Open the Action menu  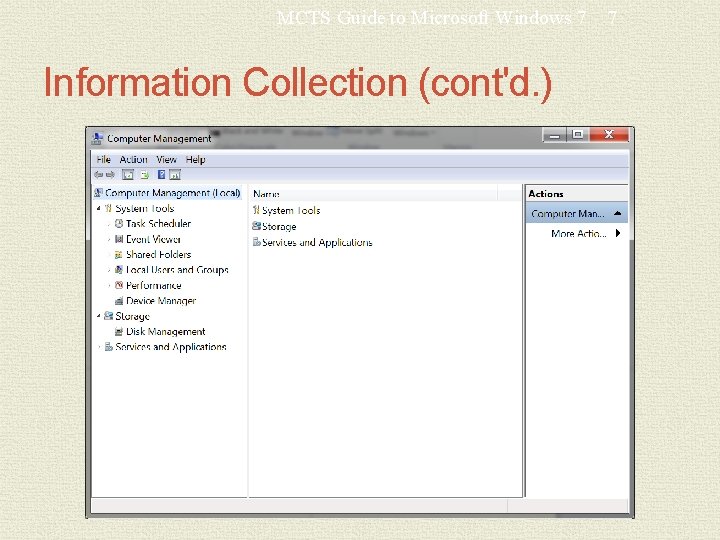click(134, 159)
